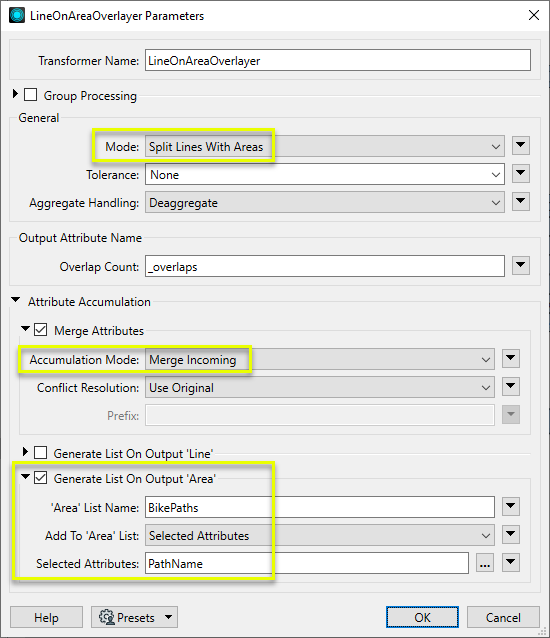Open arrow menu beside Overlap Count
Screen dimensions: 550x638
[x=521, y=266]
